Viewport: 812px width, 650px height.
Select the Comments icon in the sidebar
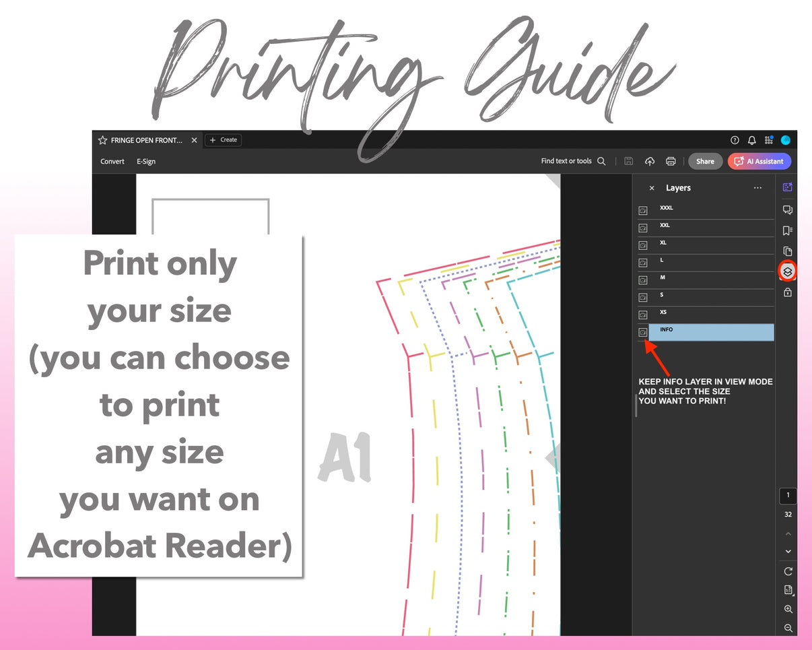[787, 209]
